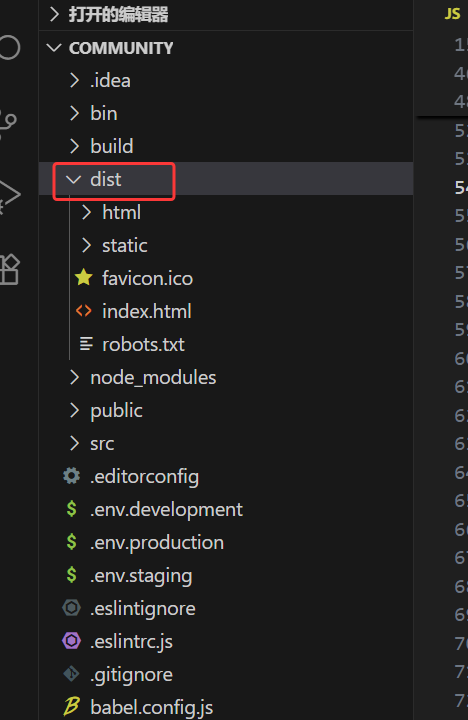Select the bin folder label
This screenshot has height=720, width=468.
coord(104,113)
